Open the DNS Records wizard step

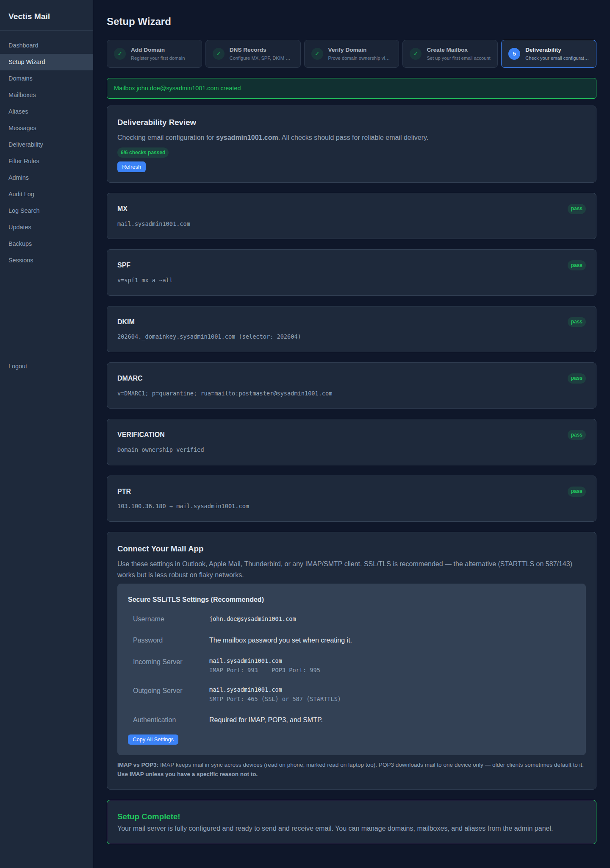point(253,54)
